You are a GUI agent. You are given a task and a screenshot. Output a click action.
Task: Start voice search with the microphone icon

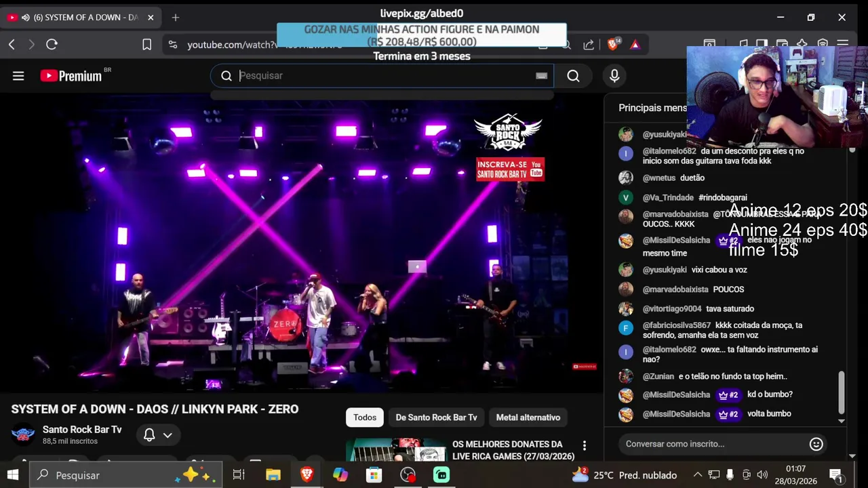click(614, 76)
